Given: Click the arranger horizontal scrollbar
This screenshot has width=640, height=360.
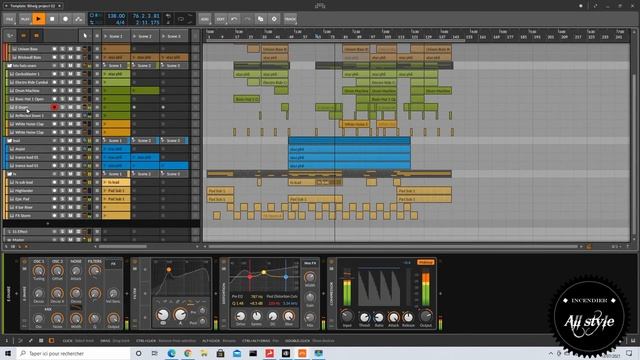Looking at the screenshot, I should tap(392, 247).
